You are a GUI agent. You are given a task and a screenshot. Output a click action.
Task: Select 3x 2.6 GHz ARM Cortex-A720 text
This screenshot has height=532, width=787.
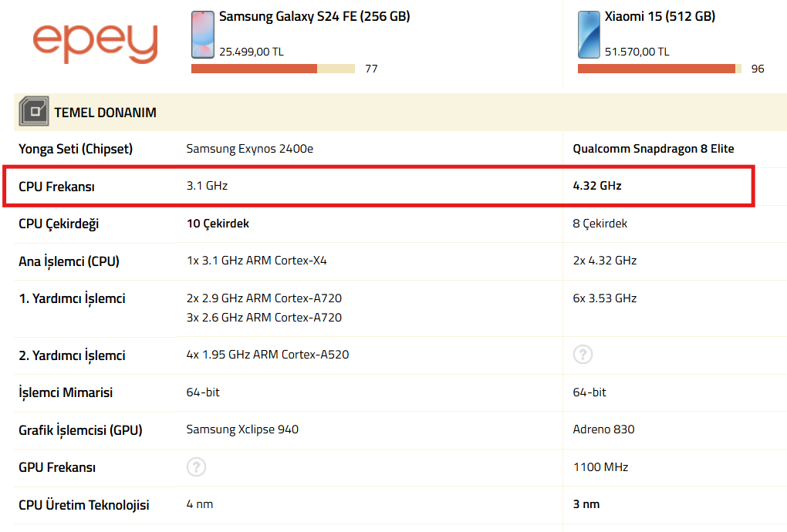tap(264, 318)
